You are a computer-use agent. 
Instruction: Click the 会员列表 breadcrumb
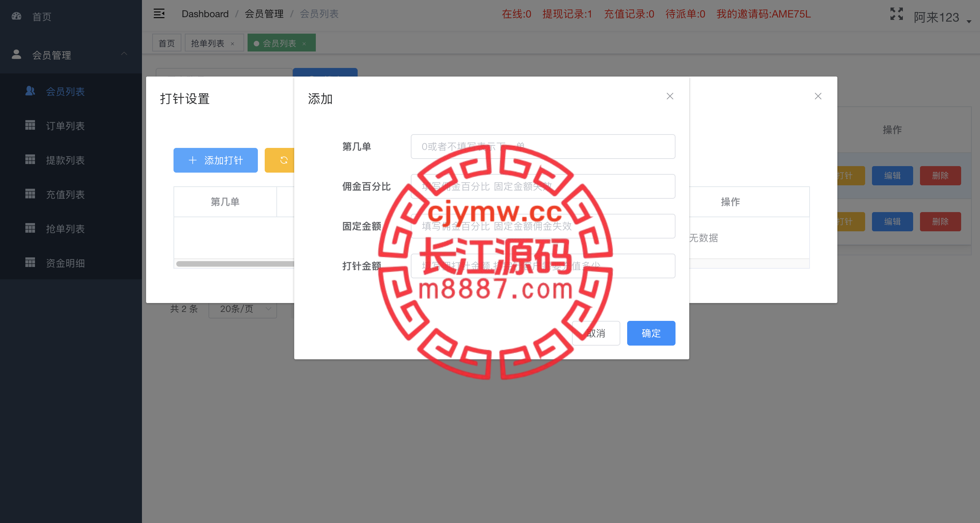coord(319,14)
